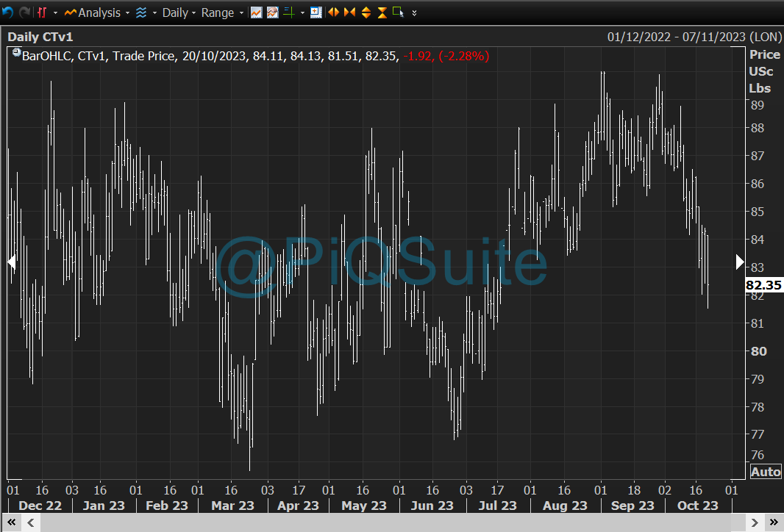Viewport: 784px width, 532px height.
Task: Click the white left arrow on chart edge
Action: [12, 262]
